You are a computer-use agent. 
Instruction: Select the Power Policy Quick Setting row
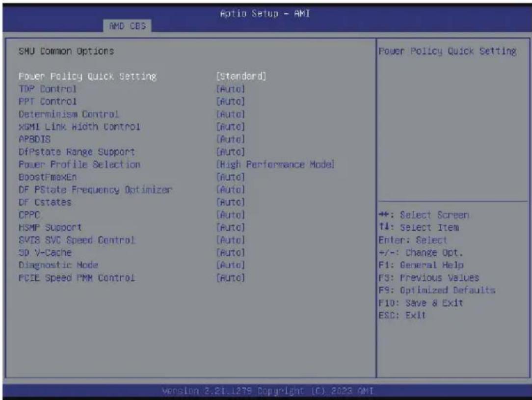coord(142,77)
